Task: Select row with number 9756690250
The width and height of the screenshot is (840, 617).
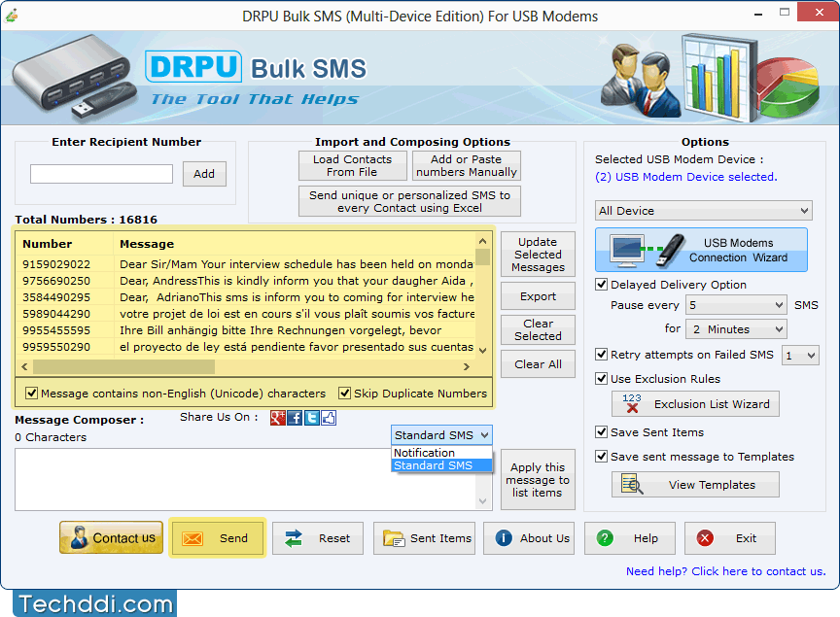Action: pyautogui.click(x=246, y=281)
